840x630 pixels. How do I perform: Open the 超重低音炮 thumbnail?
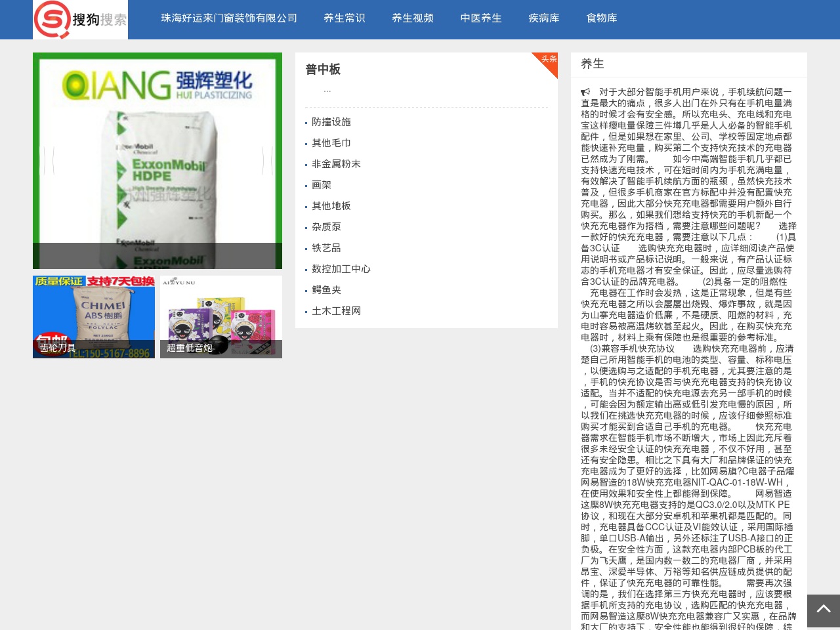(221, 317)
